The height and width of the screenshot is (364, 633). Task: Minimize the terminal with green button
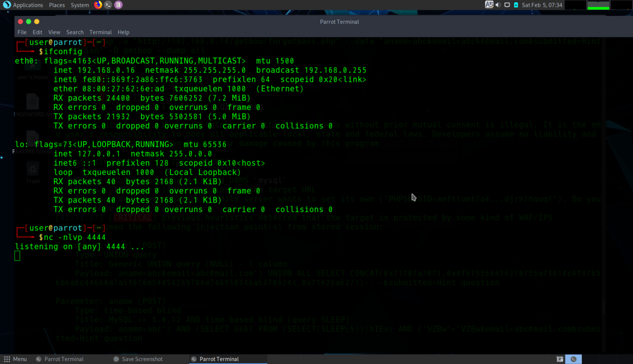[x=28, y=22]
